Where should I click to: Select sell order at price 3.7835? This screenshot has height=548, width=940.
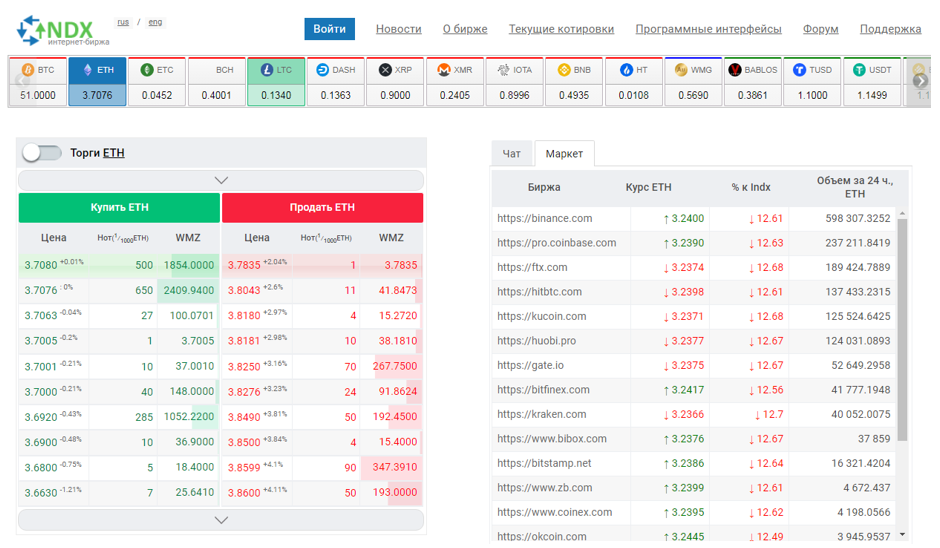(323, 265)
